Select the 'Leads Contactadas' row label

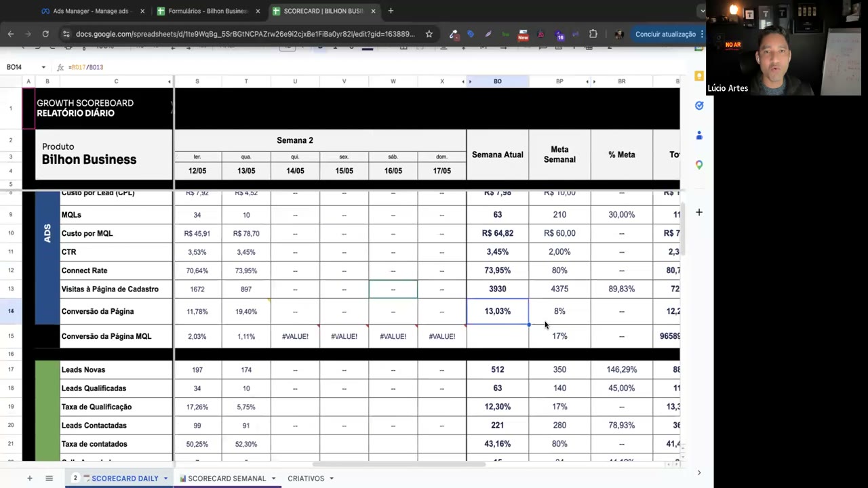click(116, 426)
